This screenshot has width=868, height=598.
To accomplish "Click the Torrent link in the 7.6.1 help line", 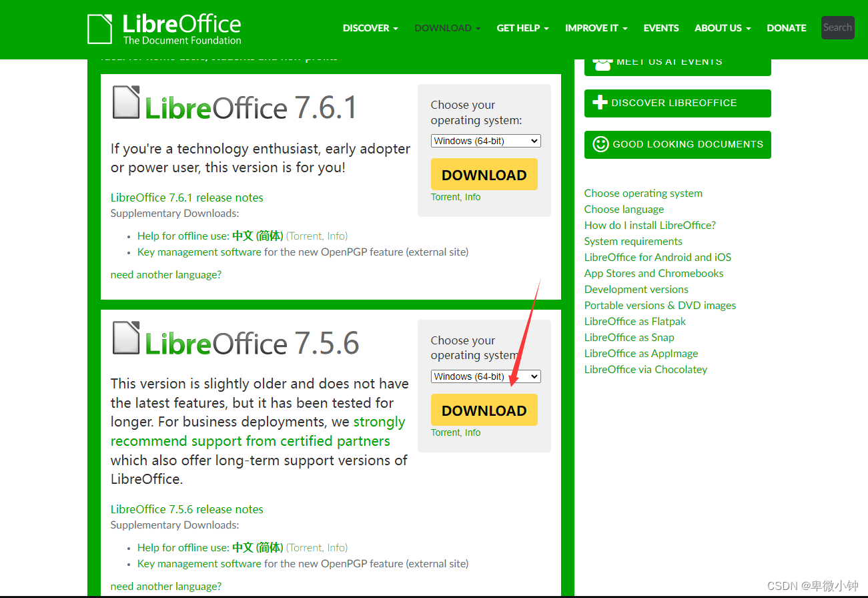I will (306, 236).
